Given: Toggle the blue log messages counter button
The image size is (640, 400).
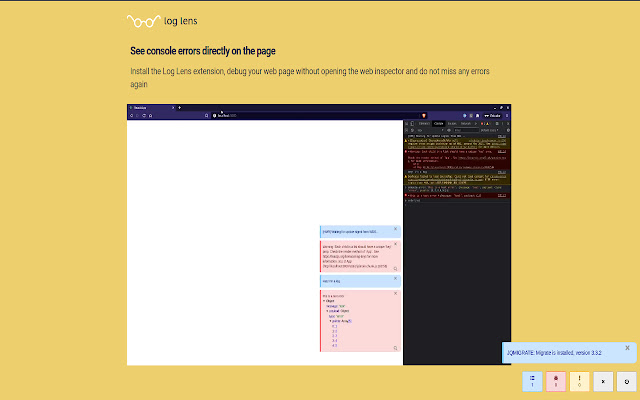Looking at the screenshot, I should (x=532, y=381).
